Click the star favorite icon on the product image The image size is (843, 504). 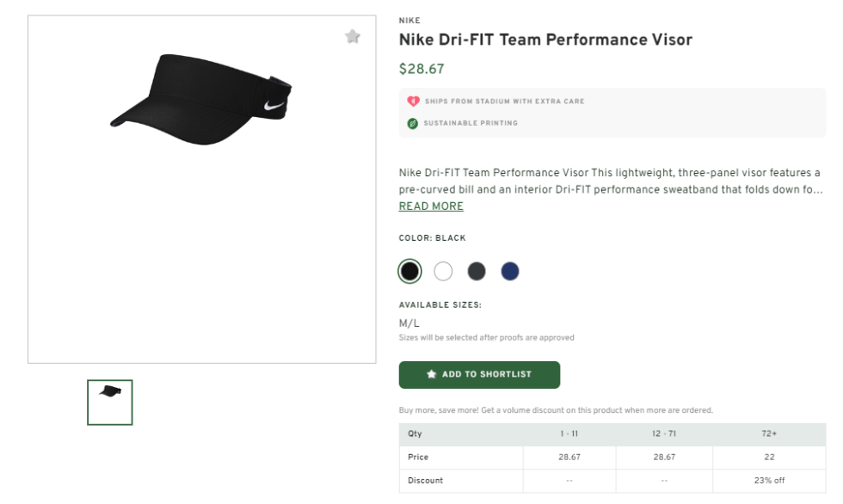pyautogui.click(x=353, y=36)
